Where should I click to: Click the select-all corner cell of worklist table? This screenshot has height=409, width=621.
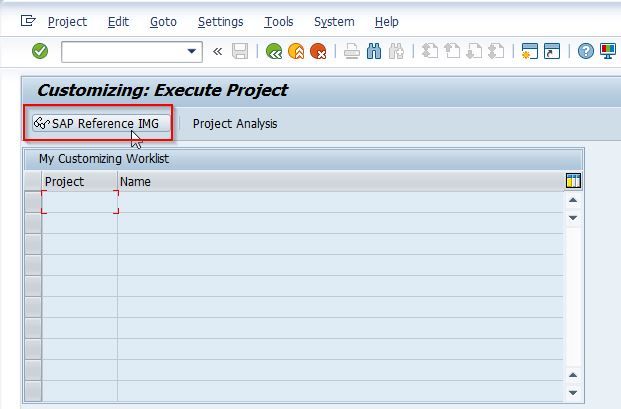point(33,181)
